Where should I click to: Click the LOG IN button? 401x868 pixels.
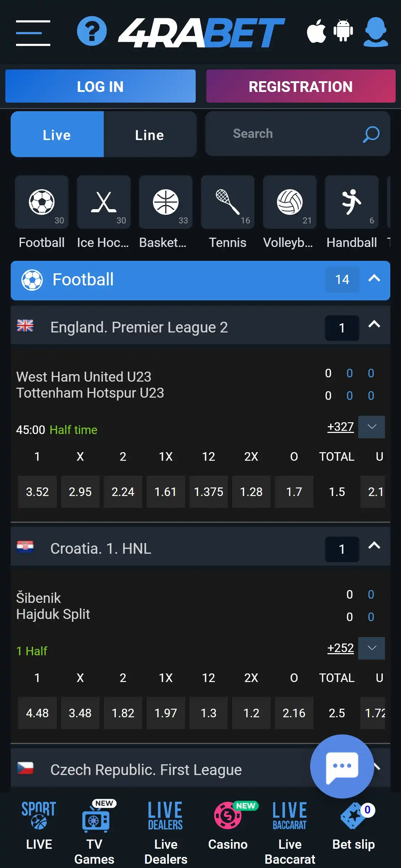click(100, 86)
